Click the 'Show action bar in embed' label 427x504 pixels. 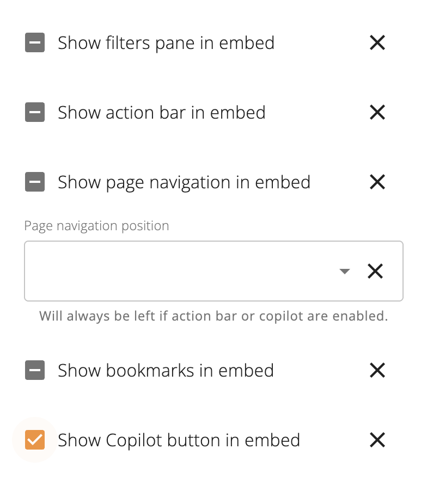(x=162, y=113)
